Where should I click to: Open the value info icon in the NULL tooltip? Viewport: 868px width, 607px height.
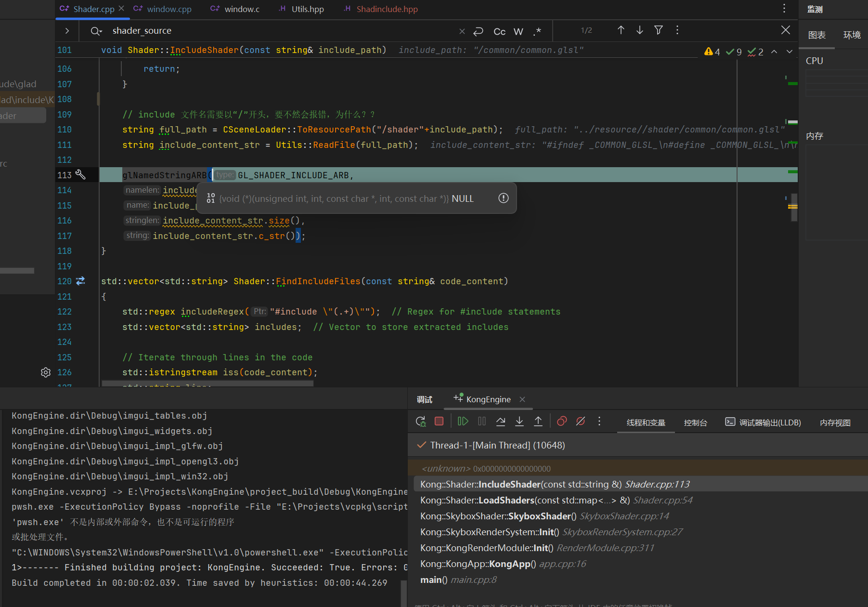click(x=504, y=198)
